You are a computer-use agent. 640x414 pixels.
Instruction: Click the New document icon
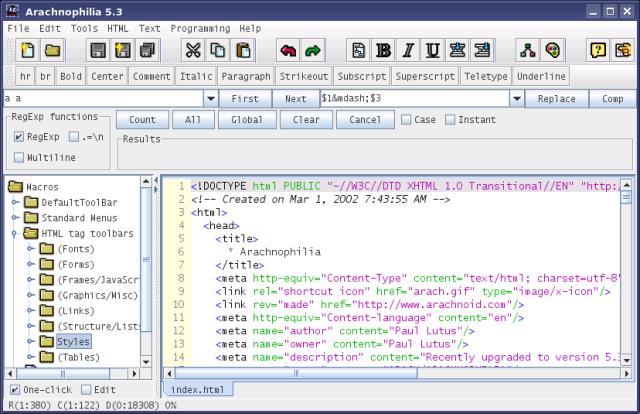(x=28, y=51)
